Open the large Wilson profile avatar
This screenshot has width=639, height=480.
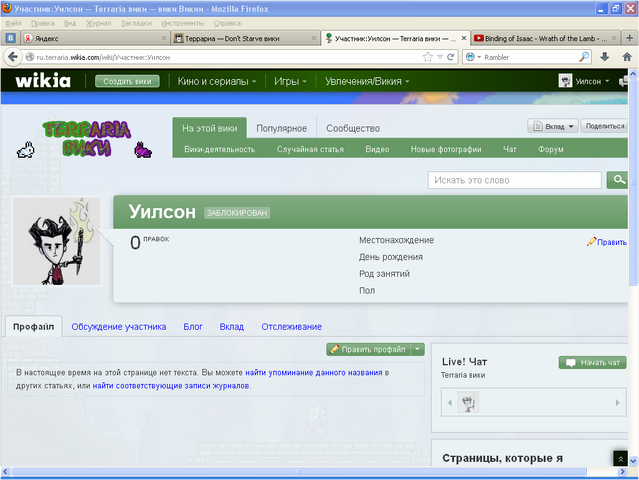57,241
